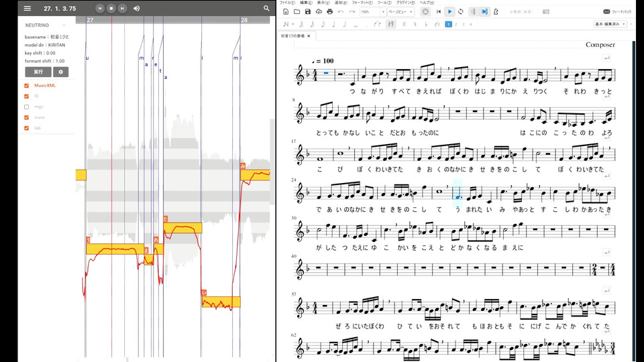Open a score file with folder icon

point(297,12)
